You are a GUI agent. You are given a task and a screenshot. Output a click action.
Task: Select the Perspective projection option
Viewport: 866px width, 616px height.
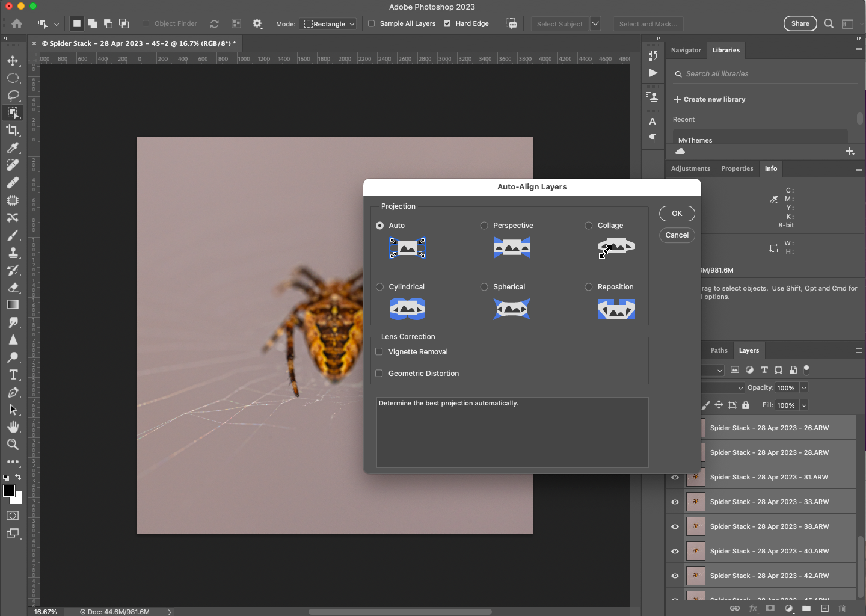point(484,226)
